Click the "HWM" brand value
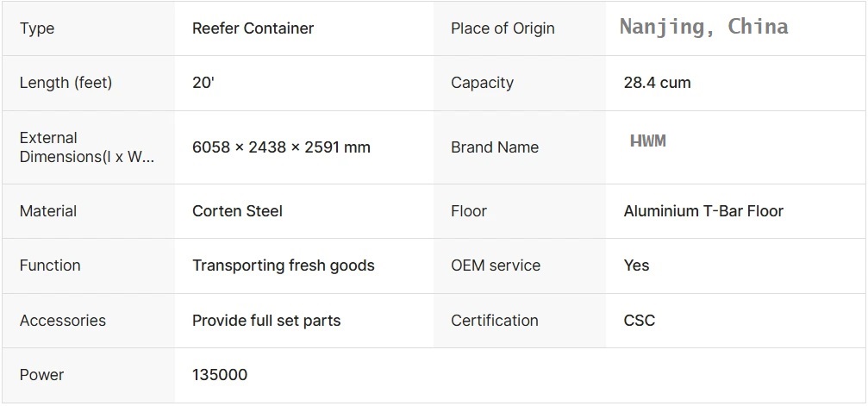This screenshot has height=406, width=868. point(648,141)
